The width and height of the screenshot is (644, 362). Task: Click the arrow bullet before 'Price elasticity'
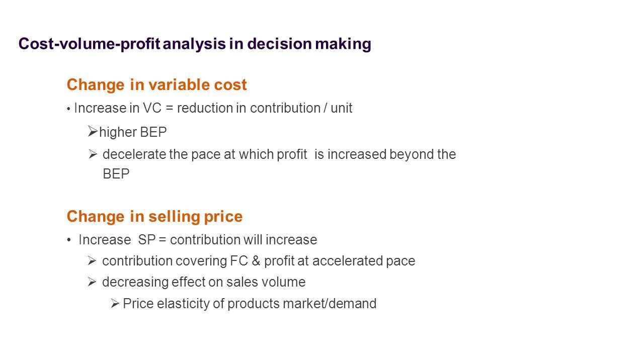point(114,304)
